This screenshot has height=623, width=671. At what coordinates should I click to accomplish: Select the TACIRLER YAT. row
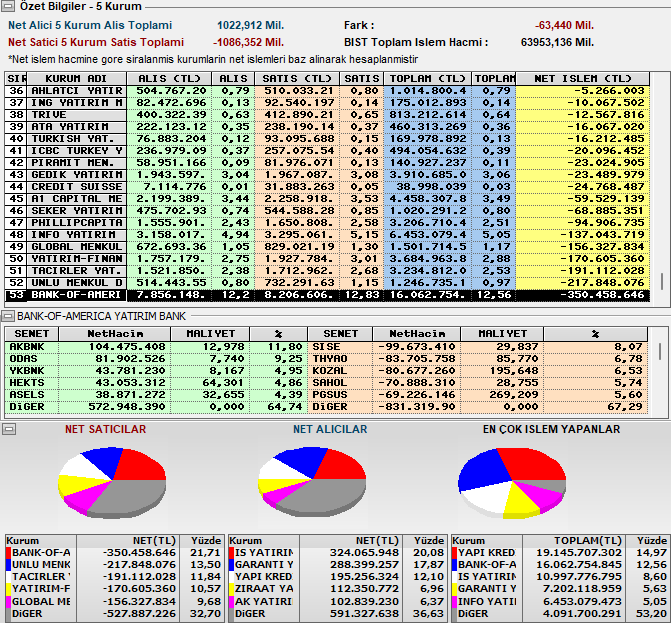[327, 271]
